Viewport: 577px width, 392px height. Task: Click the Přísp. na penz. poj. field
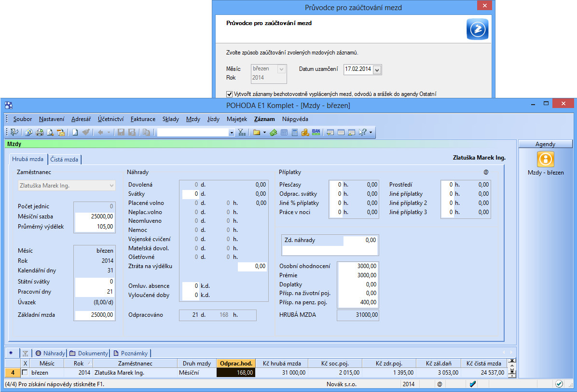pos(357,302)
